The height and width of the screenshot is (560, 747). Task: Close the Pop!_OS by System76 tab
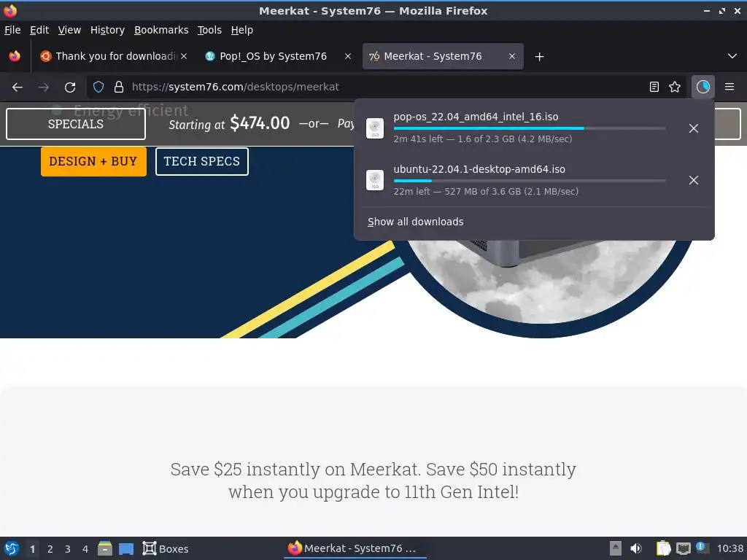pos(348,56)
